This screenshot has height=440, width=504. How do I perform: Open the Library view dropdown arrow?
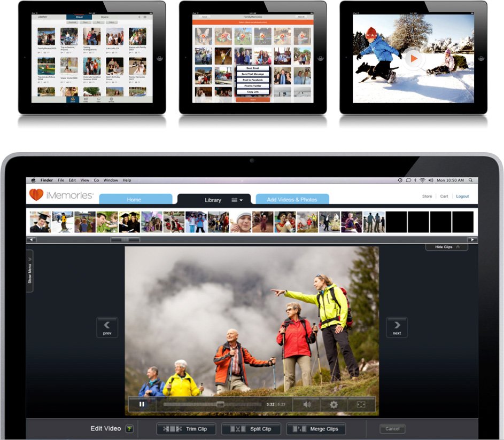coord(241,200)
